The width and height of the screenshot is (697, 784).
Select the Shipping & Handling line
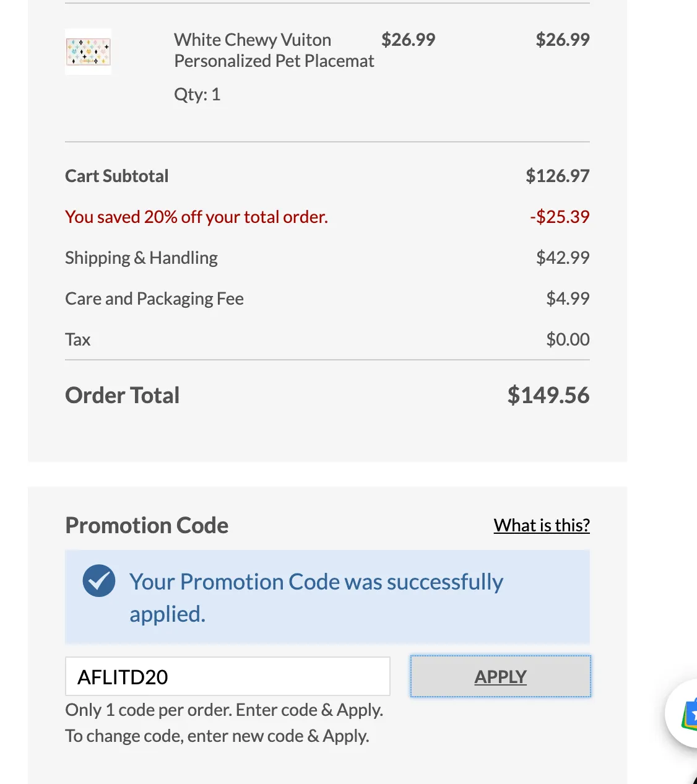point(141,258)
